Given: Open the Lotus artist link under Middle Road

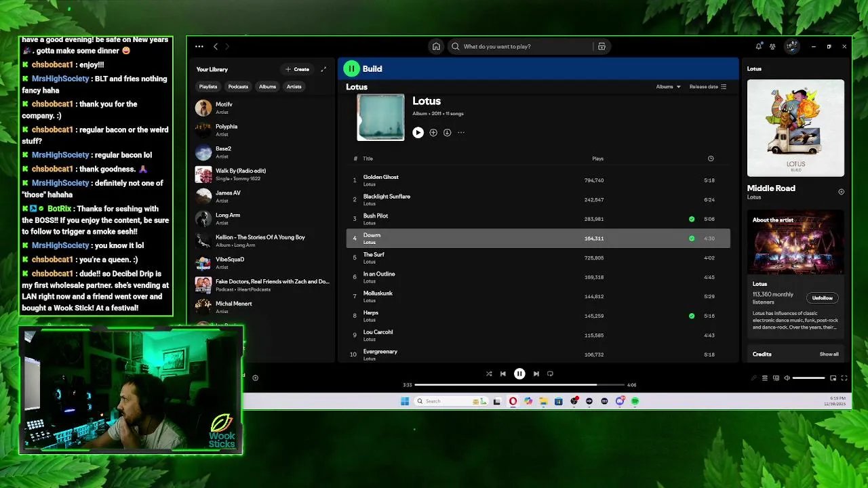Looking at the screenshot, I should (754, 197).
